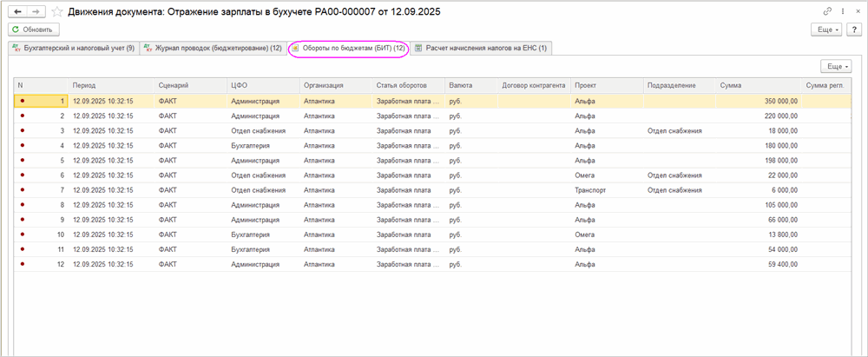Expand the Еще menu above the table
The image size is (868, 357).
coord(835,66)
